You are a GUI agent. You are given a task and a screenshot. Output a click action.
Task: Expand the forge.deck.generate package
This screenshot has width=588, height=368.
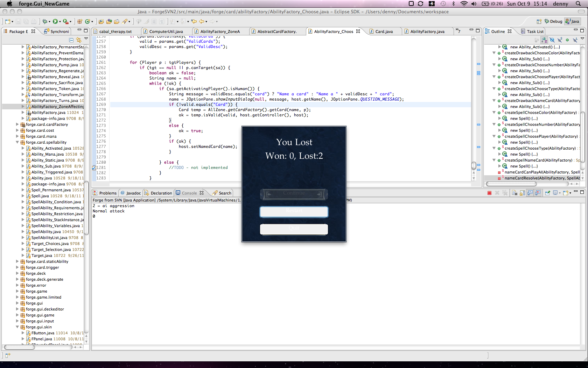tap(17, 279)
